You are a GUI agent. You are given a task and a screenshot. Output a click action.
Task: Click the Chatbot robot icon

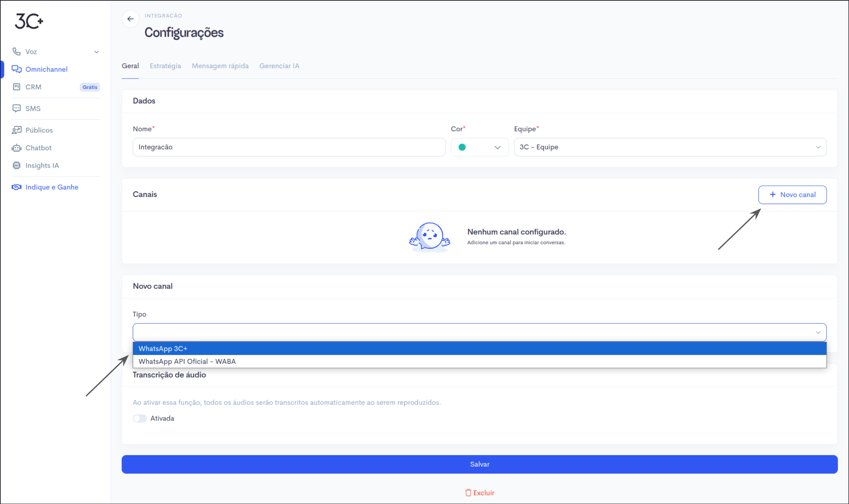tap(16, 148)
